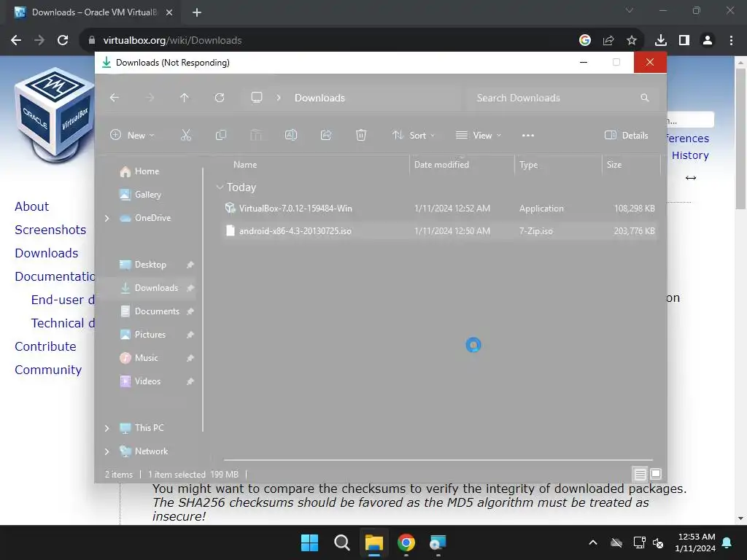The height and width of the screenshot is (560, 747).
Task: Open the Sort dropdown
Action: pos(413,135)
